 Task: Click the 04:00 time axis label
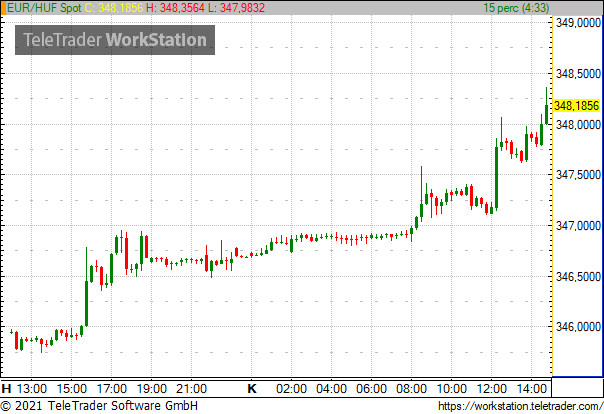click(x=332, y=389)
